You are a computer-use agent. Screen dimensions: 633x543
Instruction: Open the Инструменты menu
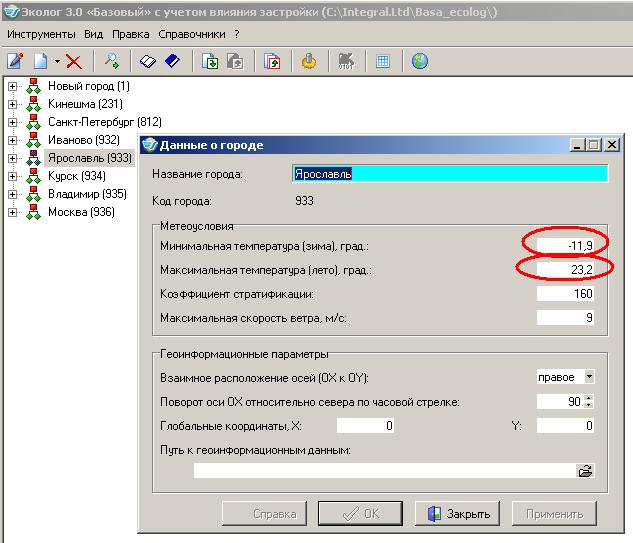click(42, 33)
